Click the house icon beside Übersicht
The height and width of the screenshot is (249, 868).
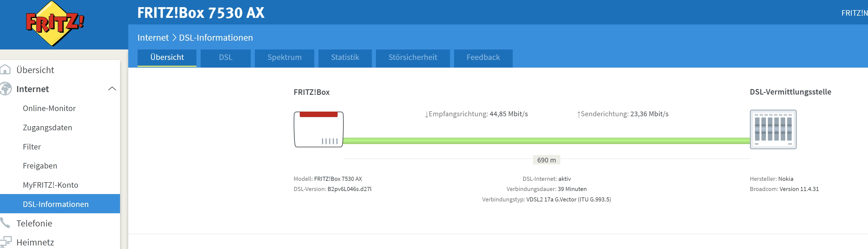tap(5, 69)
